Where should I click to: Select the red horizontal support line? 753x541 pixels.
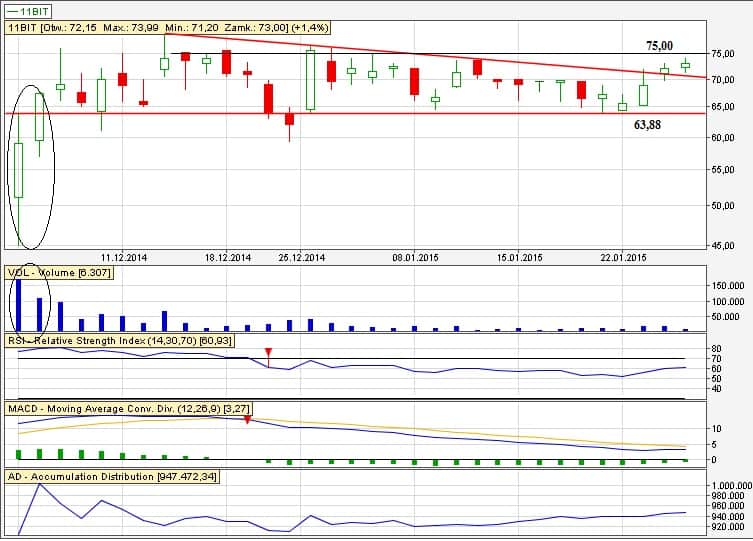[400, 113]
